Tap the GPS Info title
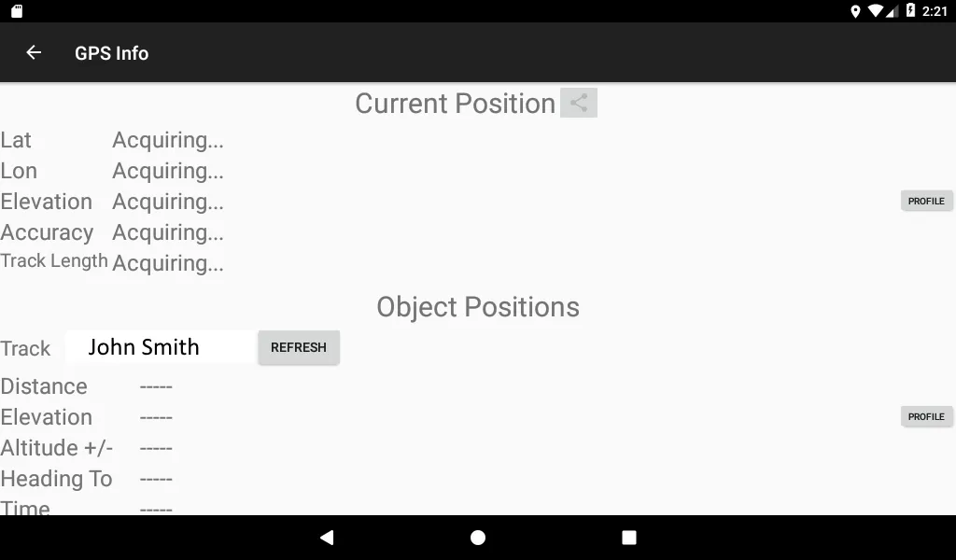956x560 pixels. pos(111,53)
